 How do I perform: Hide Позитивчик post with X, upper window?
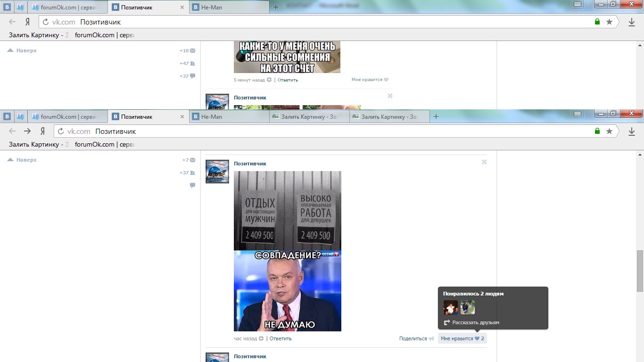[390, 96]
